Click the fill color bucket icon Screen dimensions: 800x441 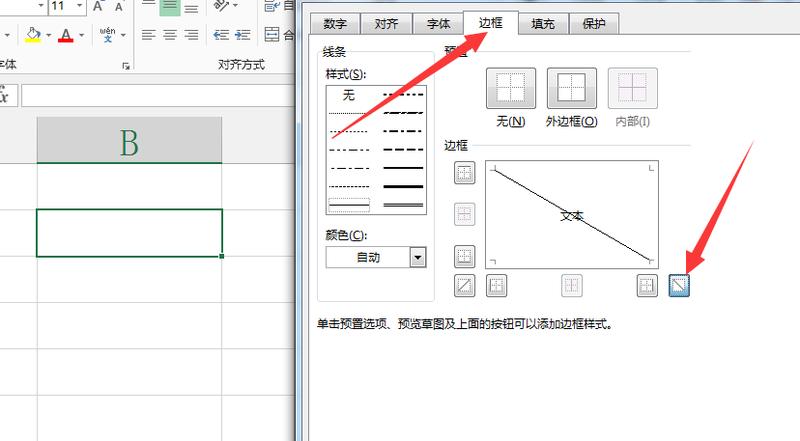click(x=33, y=35)
